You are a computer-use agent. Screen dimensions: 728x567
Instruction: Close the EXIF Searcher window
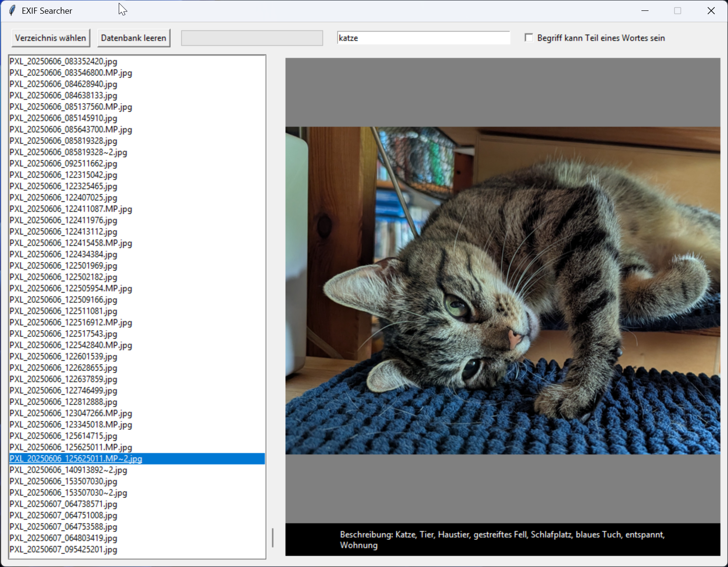click(711, 10)
